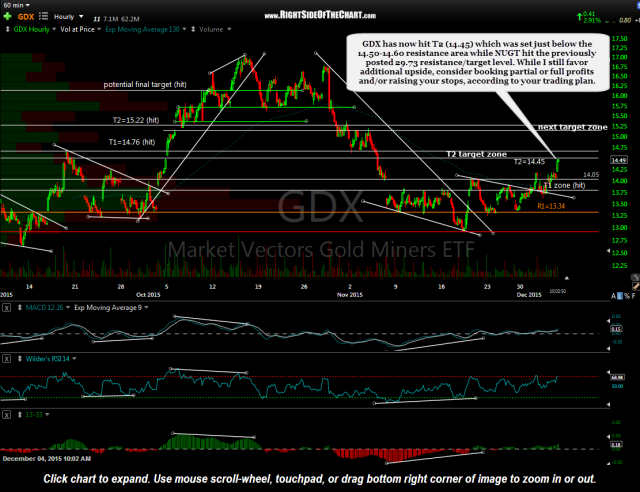Click the current price tag 14.49
The width and height of the screenshot is (640, 492).
click(x=619, y=160)
